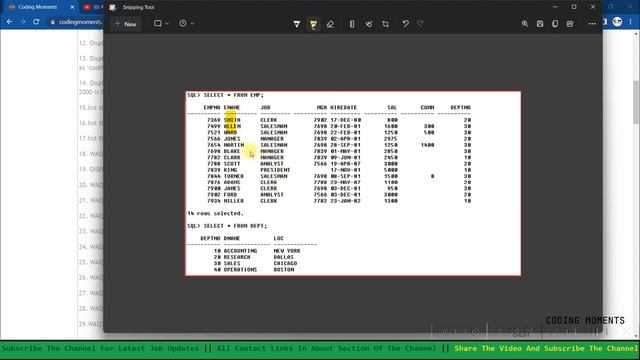Close the Coding Moments browser tab
This screenshot has height=360, width=640.
tap(72, 7)
